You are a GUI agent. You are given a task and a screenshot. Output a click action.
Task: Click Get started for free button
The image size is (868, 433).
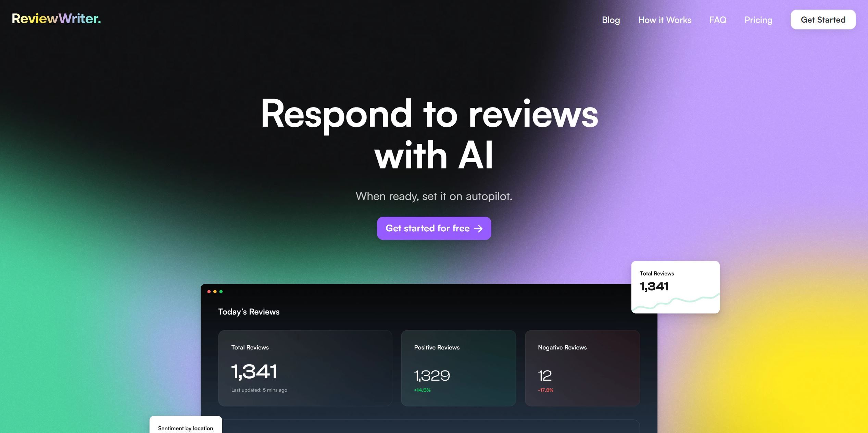click(433, 228)
